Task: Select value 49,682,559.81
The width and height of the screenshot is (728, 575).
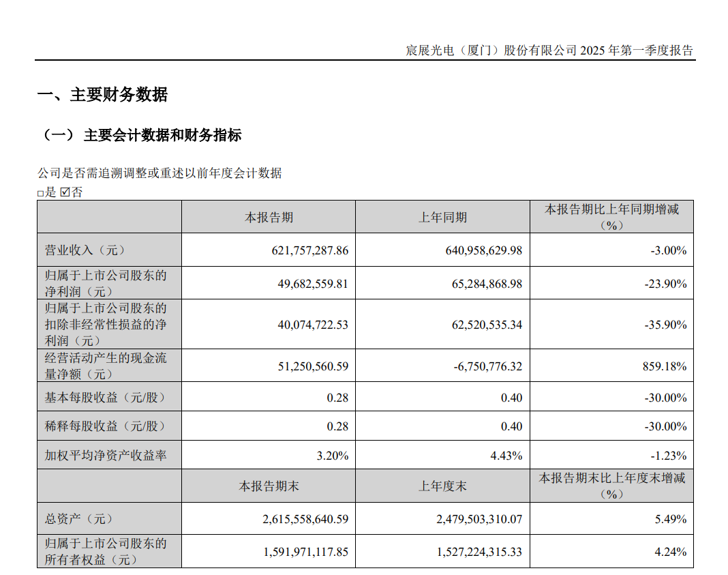Action: 313,283
